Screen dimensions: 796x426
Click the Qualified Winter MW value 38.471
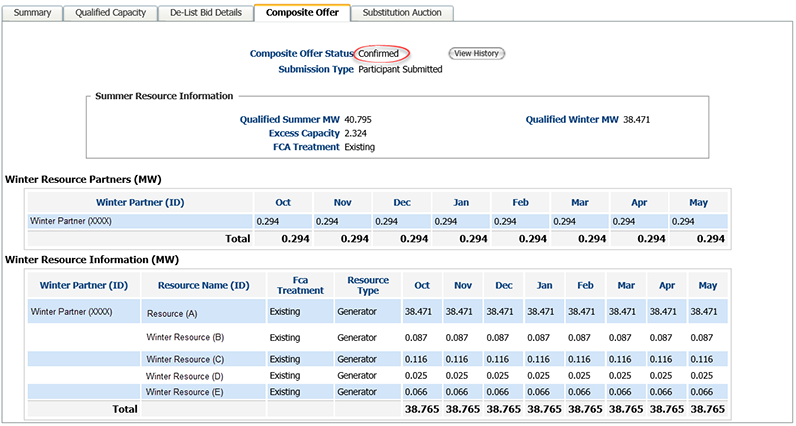637,120
